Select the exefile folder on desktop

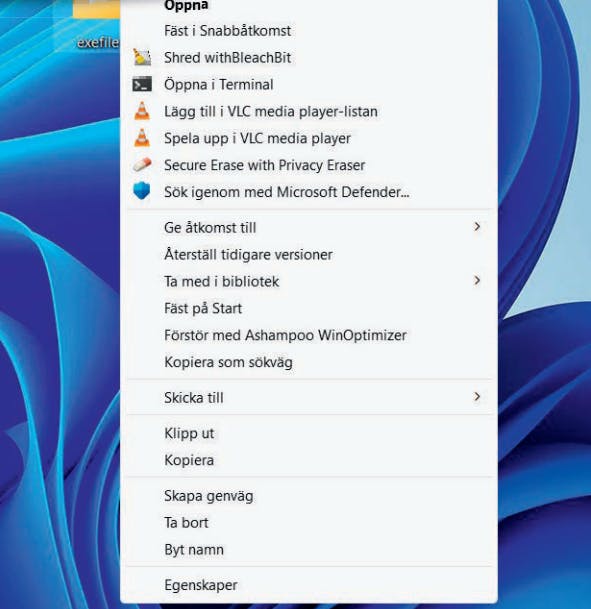point(97,23)
